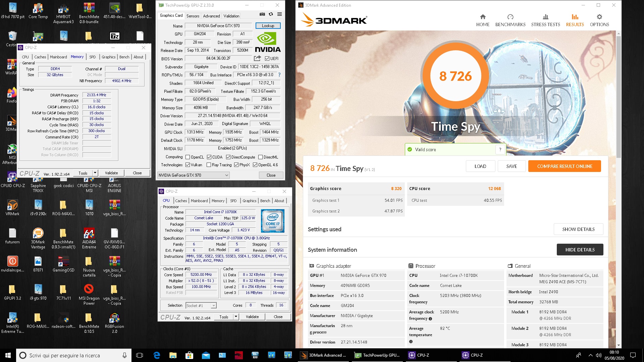Screen dimensions: 644x362
Task: Switch to Sensors tab in GPU-Z
Action: click(193, 16)
